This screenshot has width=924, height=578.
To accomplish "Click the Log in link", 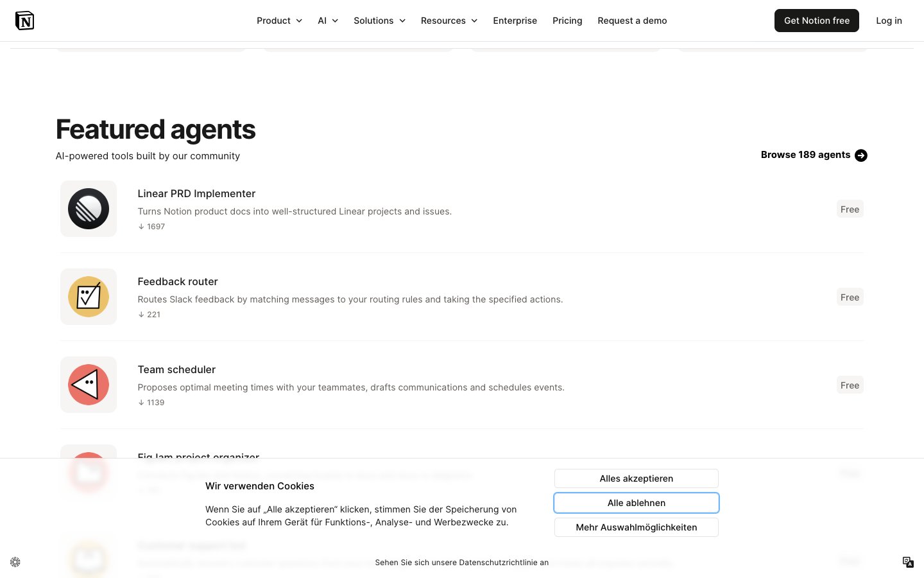I will (889, 21).
